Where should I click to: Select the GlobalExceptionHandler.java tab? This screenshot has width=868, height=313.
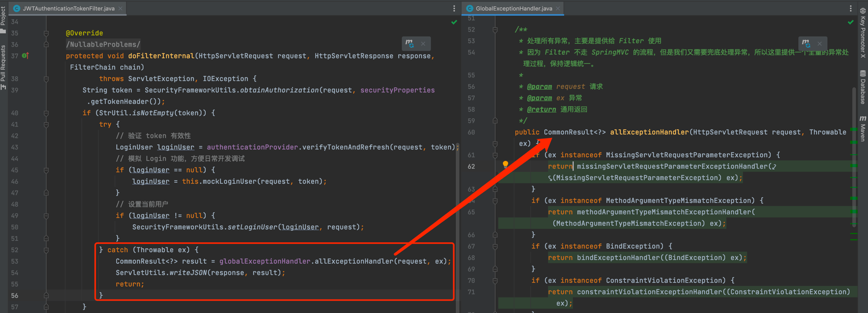(513, 8)
